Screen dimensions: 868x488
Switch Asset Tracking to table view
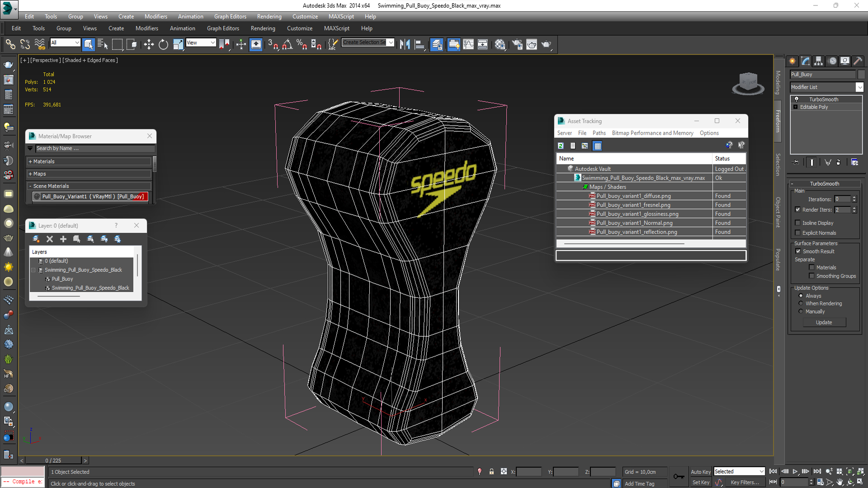tap(597, 145)
